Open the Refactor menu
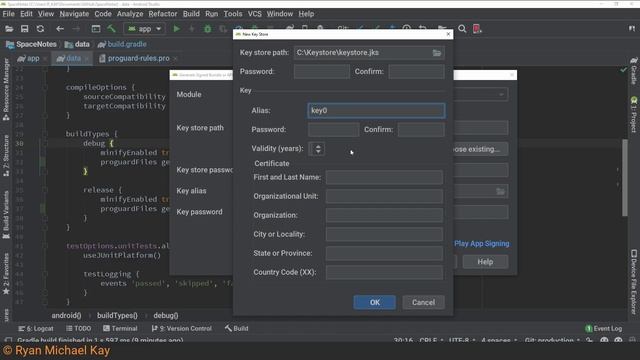This screenshot has width=640, height=360. pyautogui.click(x=163, y=14)
